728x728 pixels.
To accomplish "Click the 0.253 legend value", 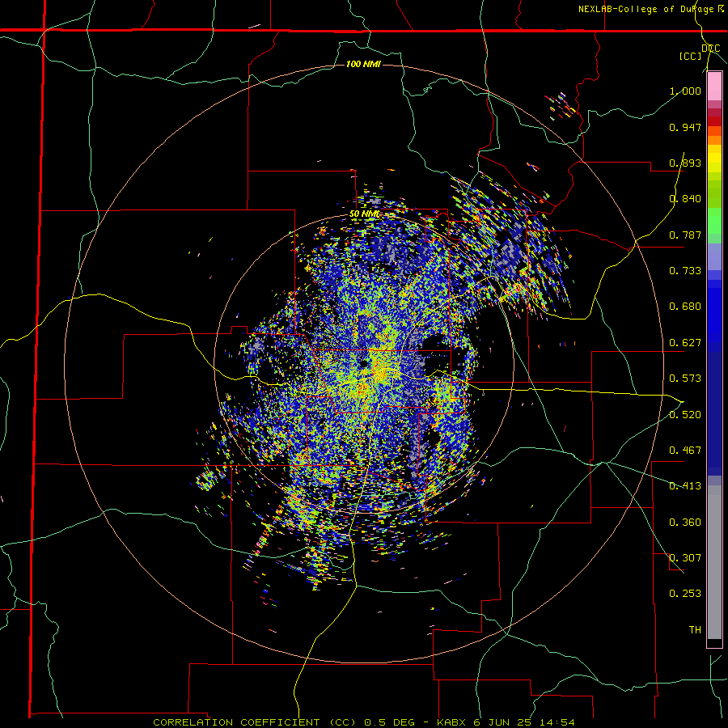I will pyautogui.click(x=685, y=594).
